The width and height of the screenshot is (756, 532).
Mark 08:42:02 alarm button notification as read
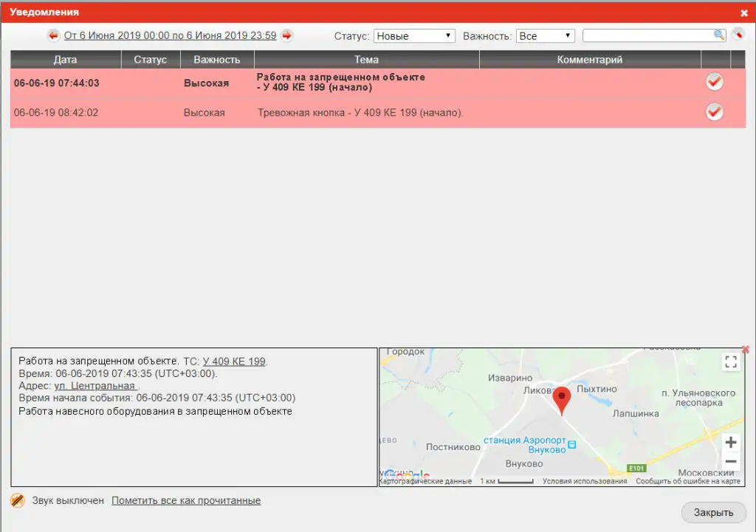(x=714, y=112)
